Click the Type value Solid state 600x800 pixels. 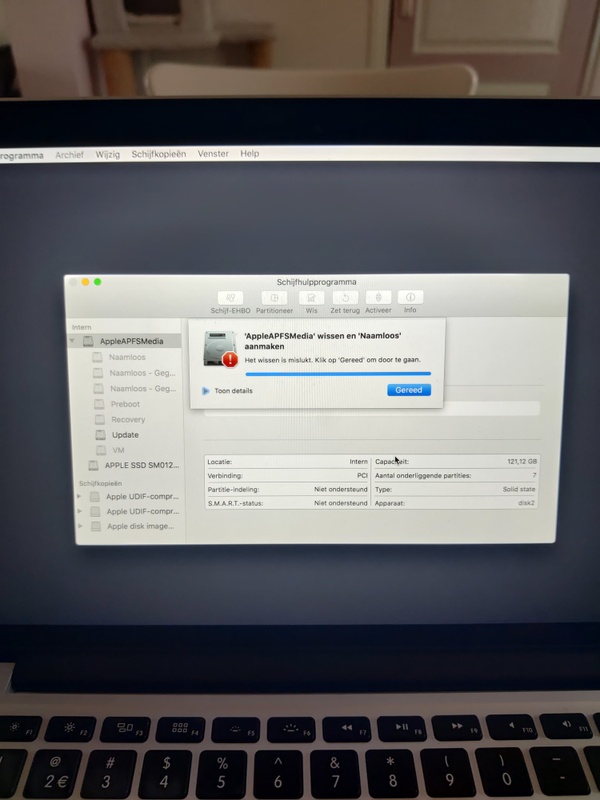point(519,489)
